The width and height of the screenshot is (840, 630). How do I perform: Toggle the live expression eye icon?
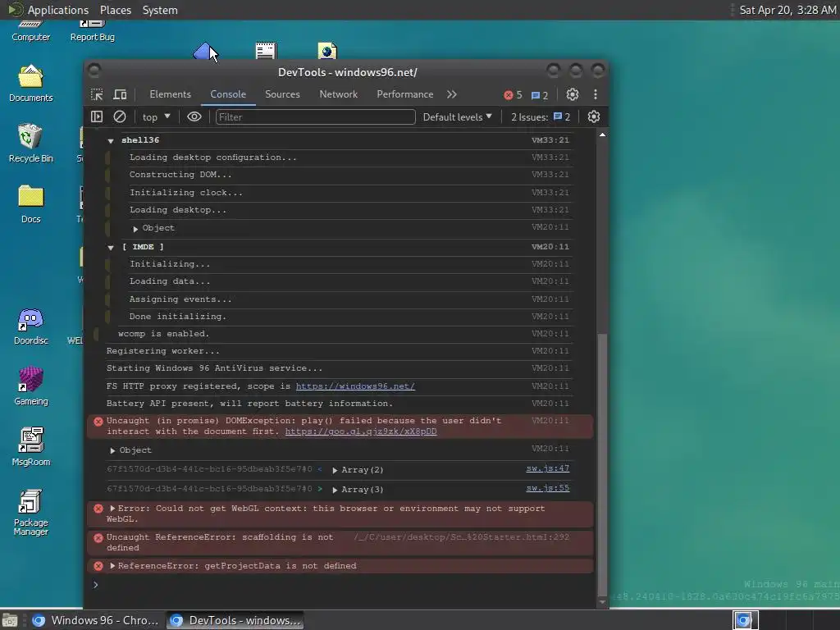coord(194,116)
